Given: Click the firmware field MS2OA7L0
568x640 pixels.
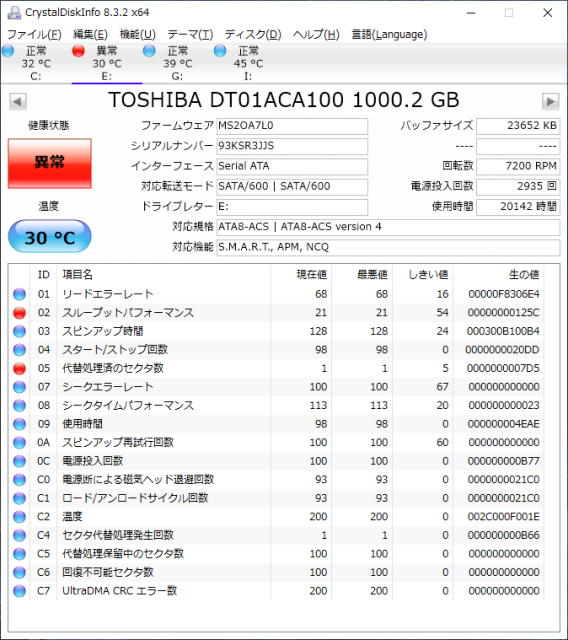Looking at the screenshot, I should tap(292, 126).
